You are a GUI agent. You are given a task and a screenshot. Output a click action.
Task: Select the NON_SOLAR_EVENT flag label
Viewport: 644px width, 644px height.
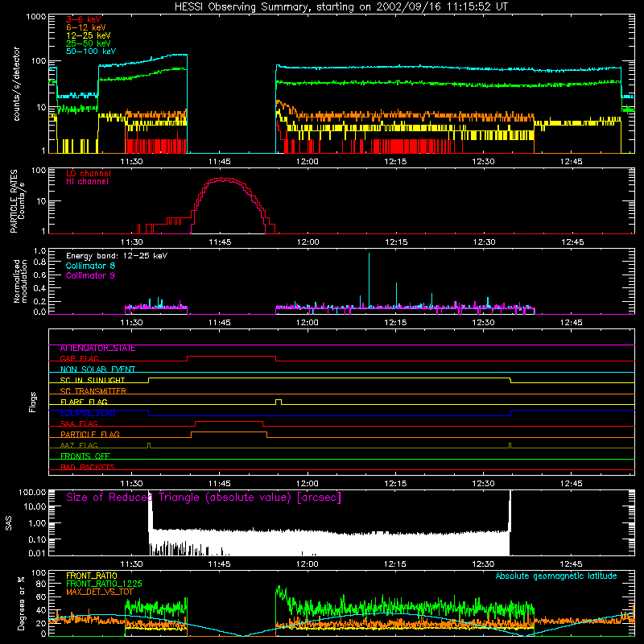point(97,369)
